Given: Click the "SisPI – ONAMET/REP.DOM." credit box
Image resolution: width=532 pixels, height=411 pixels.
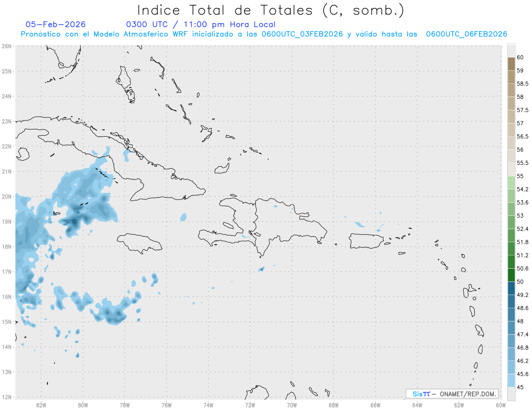Looking at the screenshot, I should [x=452, y=394].
